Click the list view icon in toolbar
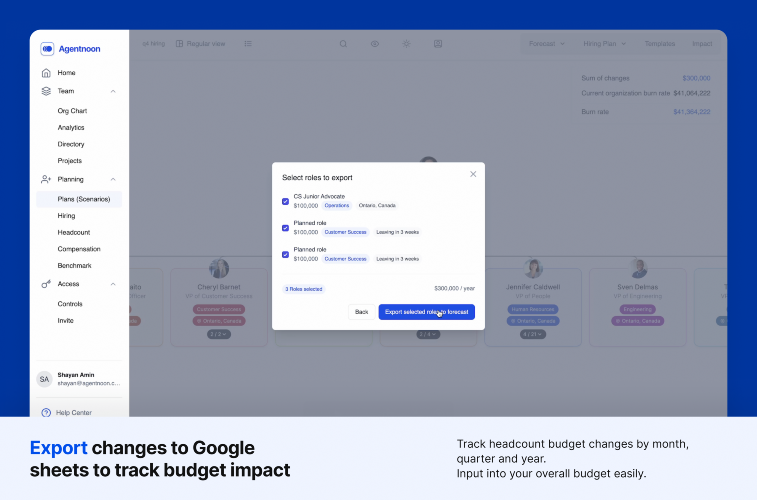 pos(248,44)
